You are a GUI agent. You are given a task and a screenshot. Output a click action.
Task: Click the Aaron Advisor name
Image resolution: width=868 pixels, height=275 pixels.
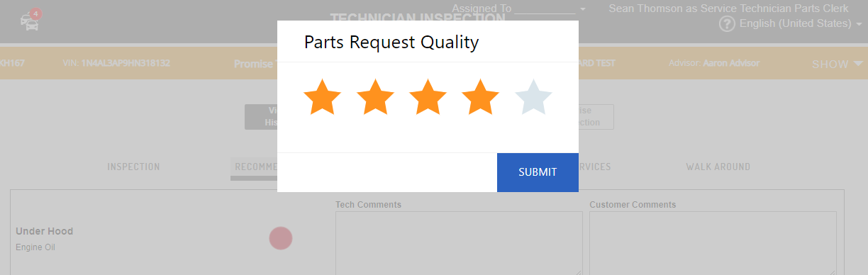pyautogui.click(x=731, y=63)
